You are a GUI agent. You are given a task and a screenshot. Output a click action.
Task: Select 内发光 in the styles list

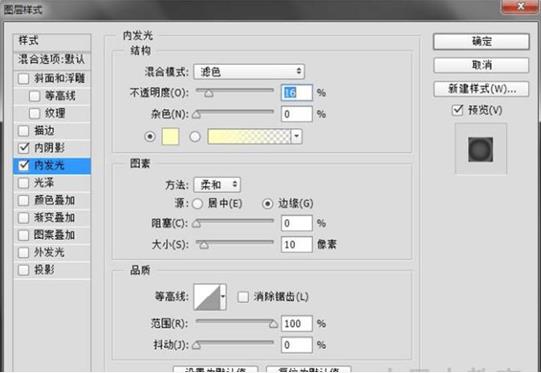coord(52,166)
